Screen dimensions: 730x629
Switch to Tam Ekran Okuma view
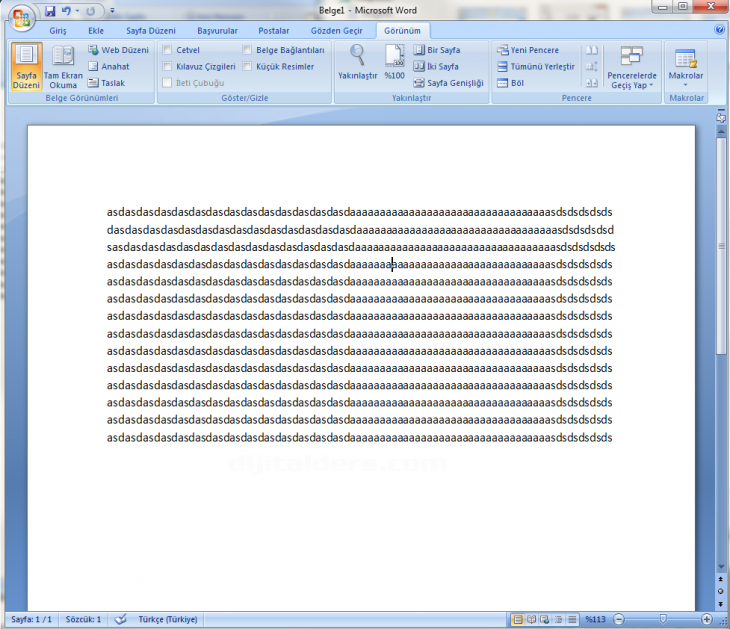(63, 67)
